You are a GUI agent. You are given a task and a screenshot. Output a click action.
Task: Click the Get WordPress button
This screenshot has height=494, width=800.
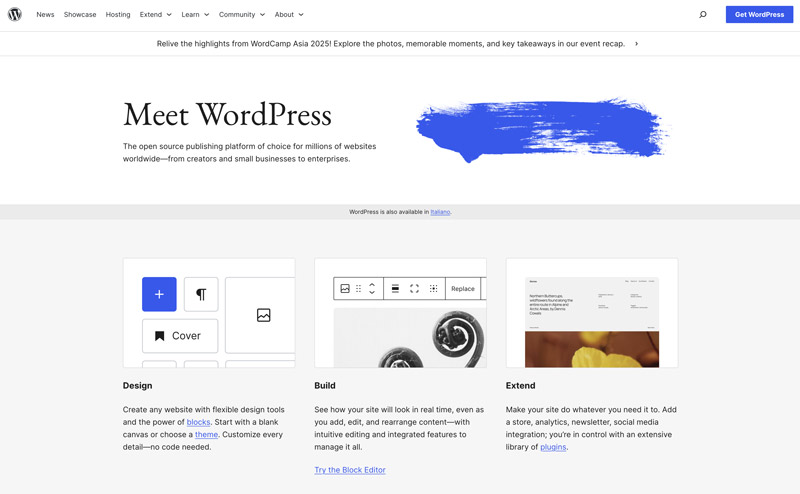[759, 14]
